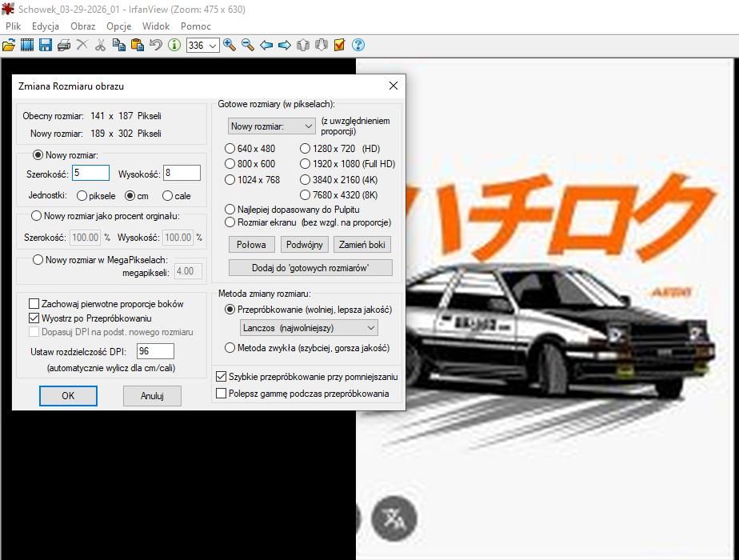Open the Edycja menu

click(x=46, y=26)
